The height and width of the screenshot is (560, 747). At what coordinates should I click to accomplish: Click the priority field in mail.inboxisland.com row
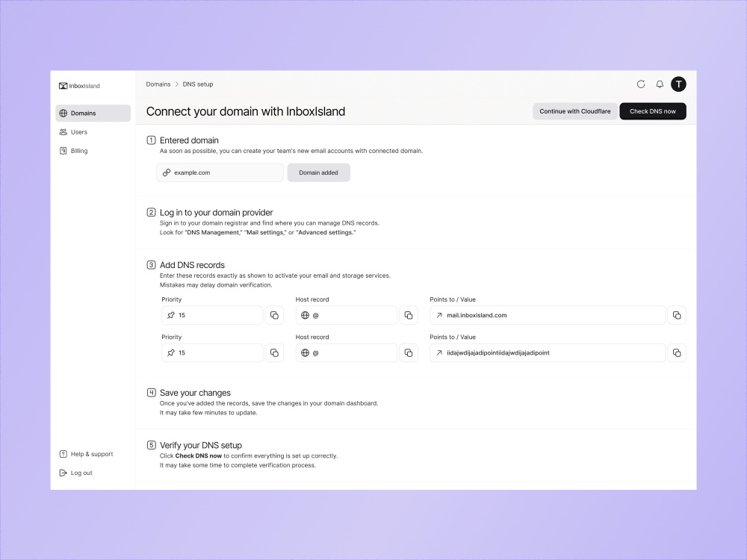(212, 315)
